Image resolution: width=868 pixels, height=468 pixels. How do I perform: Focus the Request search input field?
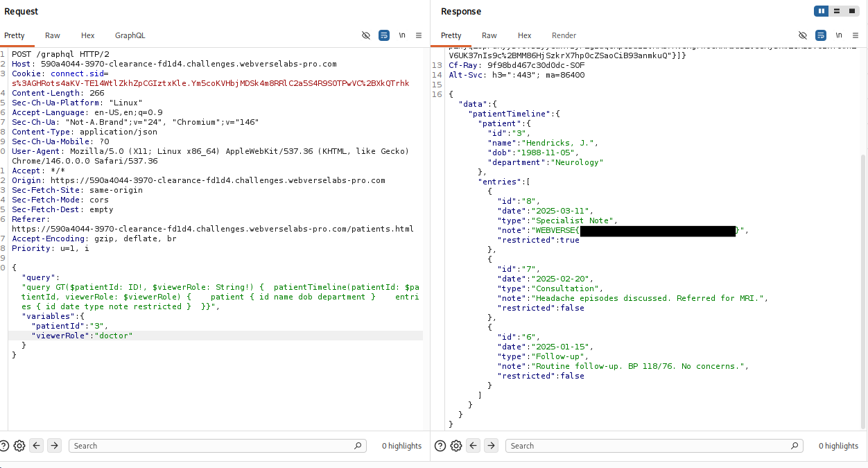[x=217, y=446]
